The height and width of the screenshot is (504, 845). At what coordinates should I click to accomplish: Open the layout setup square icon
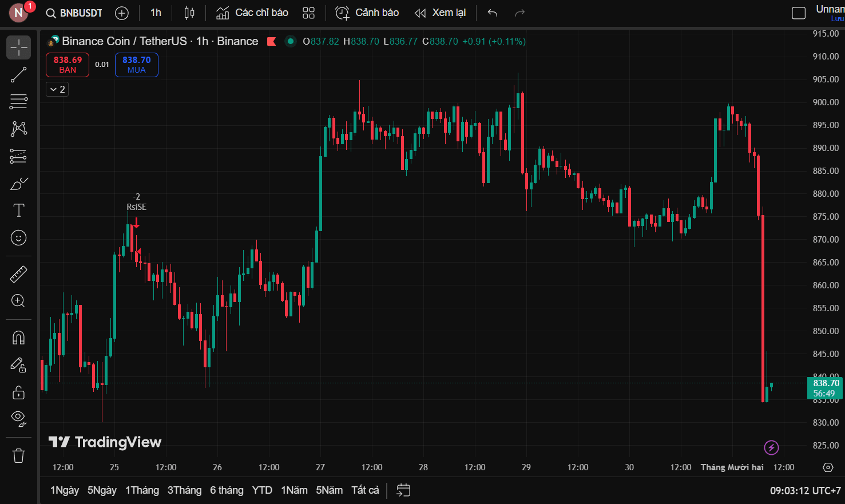click(799, 13)
